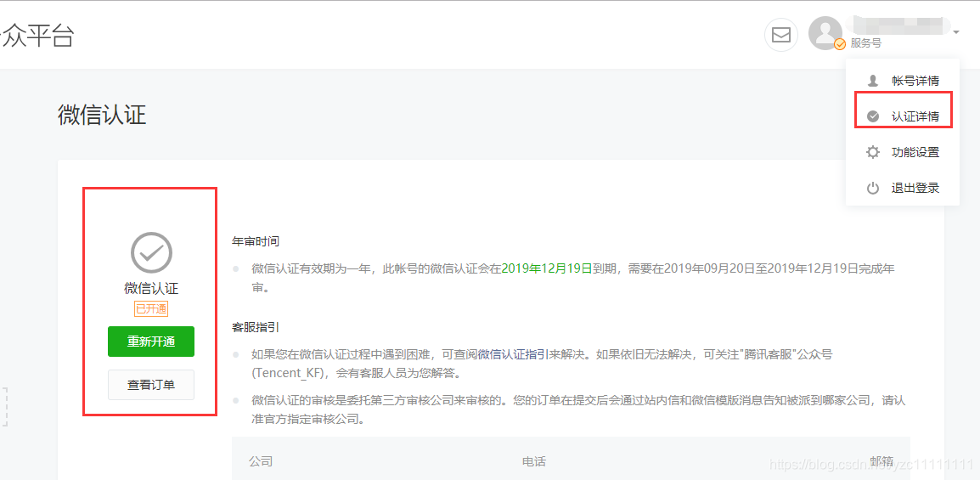The image size is (980, 480).
Task: Click the orange verified badge on avatar
Action: click(840, 43)
